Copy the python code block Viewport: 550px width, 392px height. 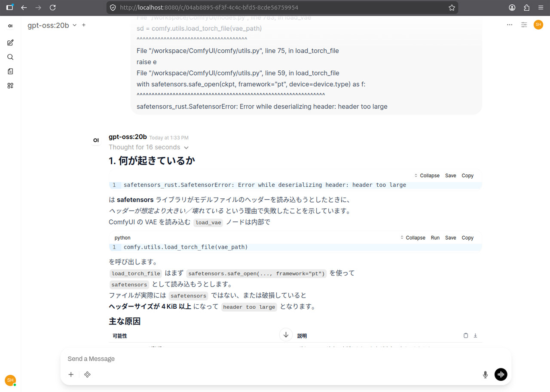pos(467,238)
